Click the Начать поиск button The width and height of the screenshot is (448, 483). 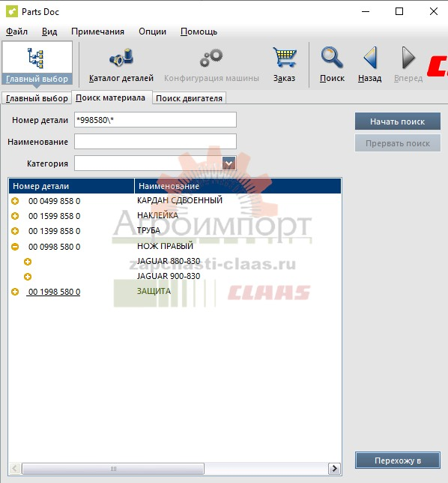click(397, 121)
